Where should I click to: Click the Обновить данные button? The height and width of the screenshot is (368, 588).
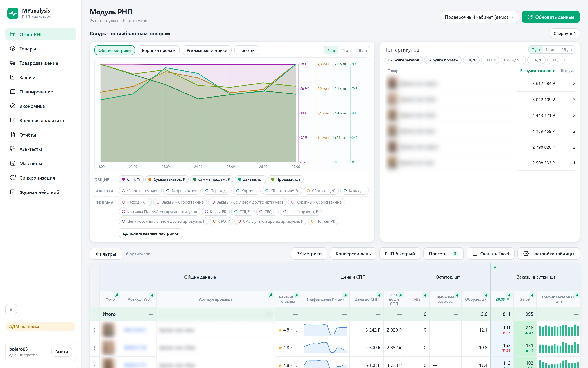(x=551, y=17)
